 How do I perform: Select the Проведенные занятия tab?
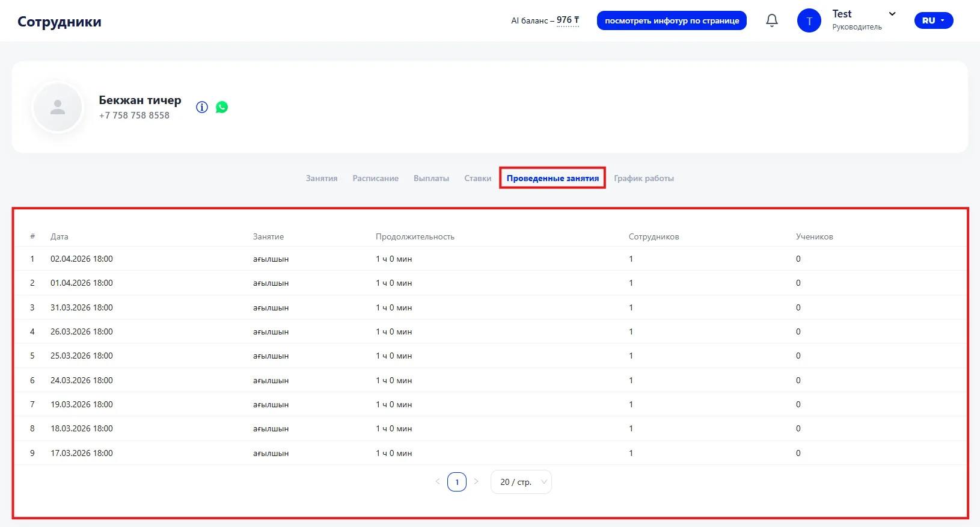(x=553, y=178)
